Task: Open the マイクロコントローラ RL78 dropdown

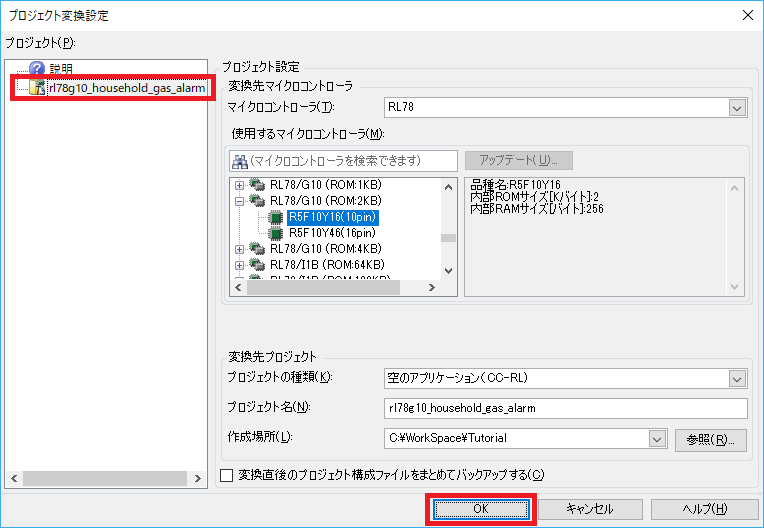Action: (x=737, y=108)
